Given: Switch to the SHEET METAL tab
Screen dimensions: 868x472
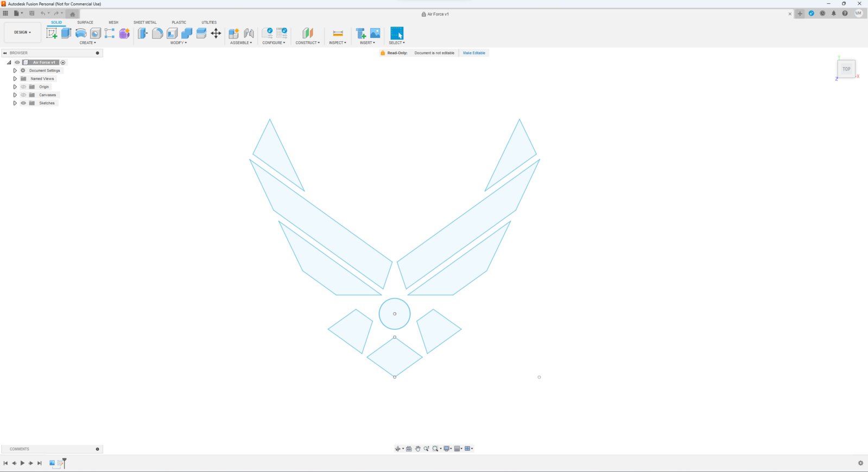Looking at the screenshot, I should click(145, 22).
